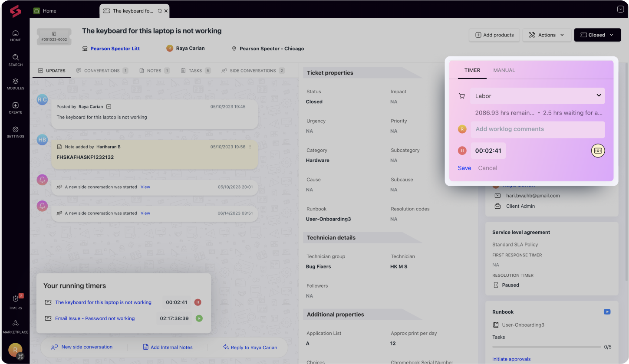The height and width of the screenshot is (364, 629).
Task: Open the Hariharan B note options menu
Action: [x=250, y=147]
